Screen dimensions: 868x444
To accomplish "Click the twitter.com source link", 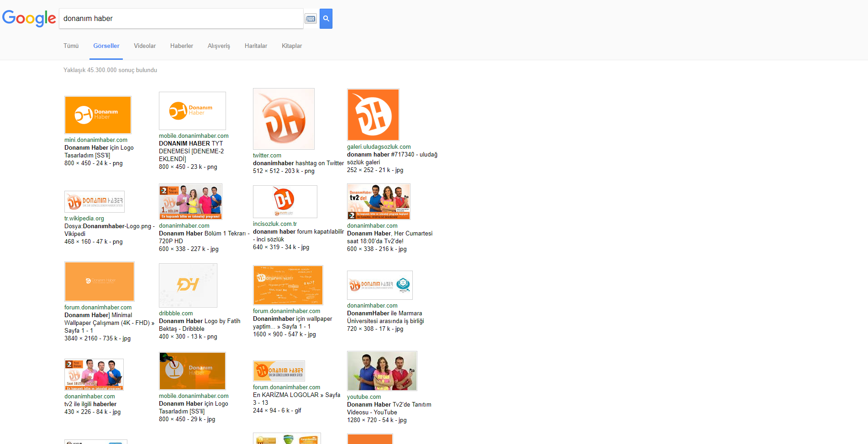I will [x=267, y=156].
